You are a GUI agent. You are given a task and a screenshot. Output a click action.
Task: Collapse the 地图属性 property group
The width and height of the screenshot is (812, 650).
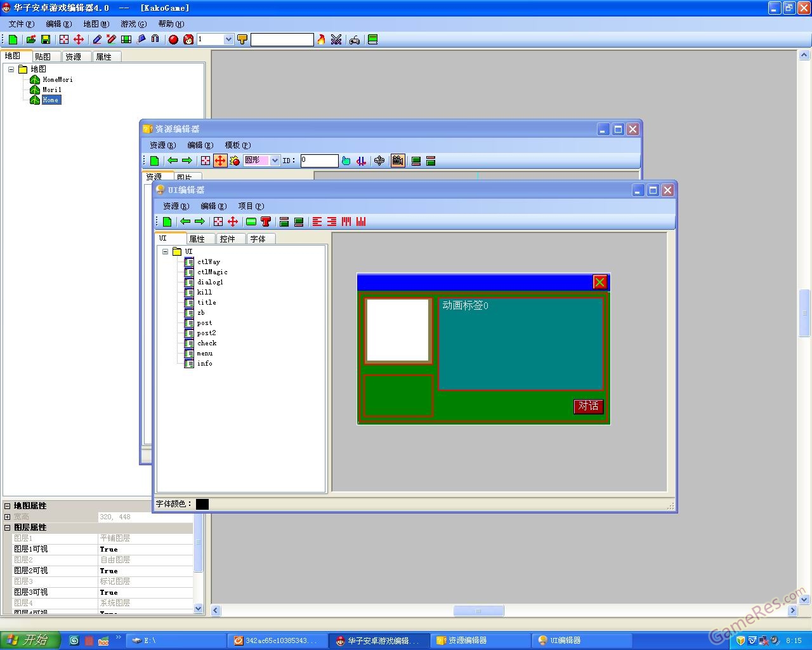coord(8,506)
